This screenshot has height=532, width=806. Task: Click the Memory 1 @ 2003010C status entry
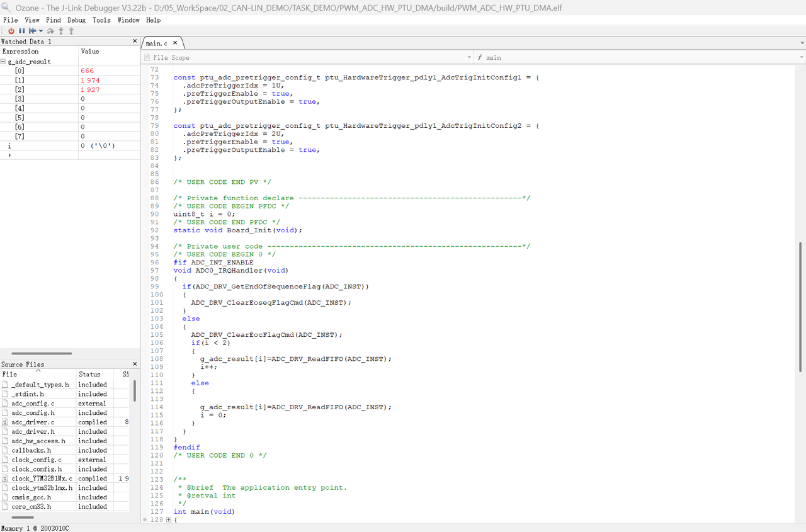[35, 528]
